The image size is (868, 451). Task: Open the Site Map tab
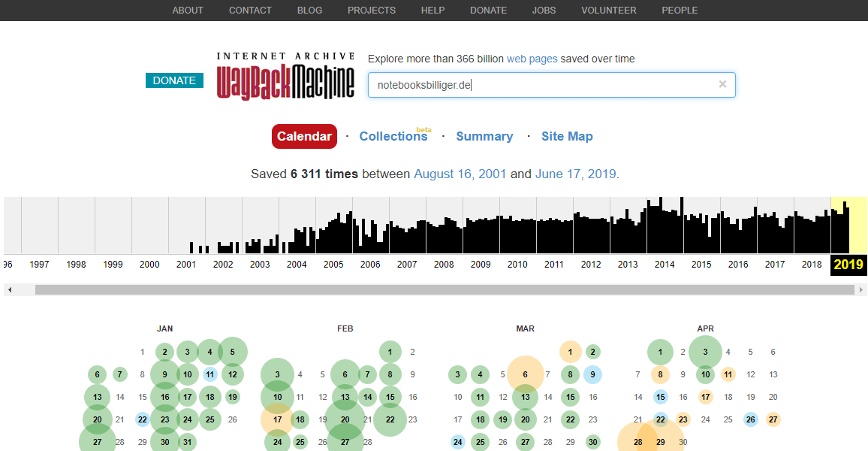click(x=567, y=136)
